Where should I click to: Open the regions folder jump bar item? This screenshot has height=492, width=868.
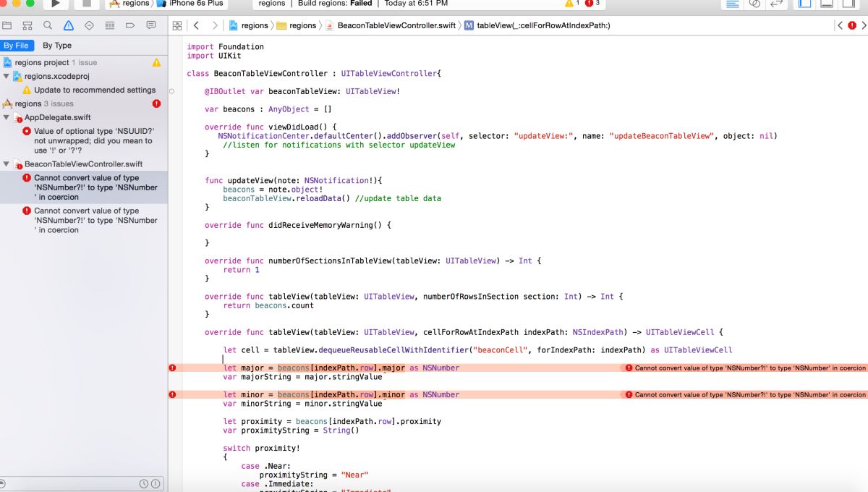[x=297, y=25]
